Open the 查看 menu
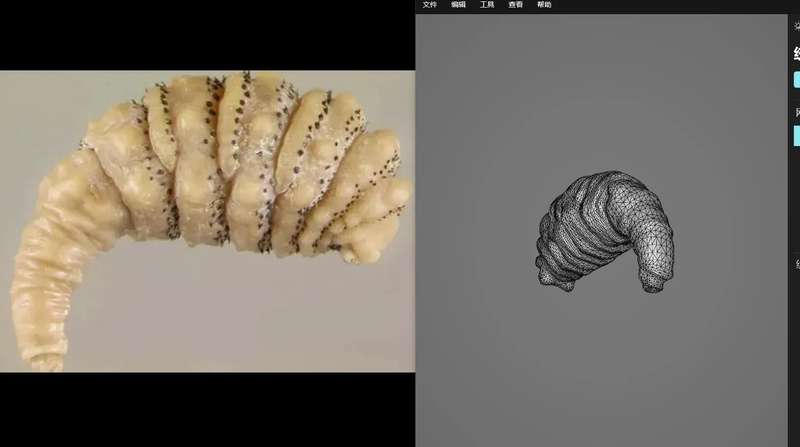This screenshot has width=800, height=447. (515, 5)
